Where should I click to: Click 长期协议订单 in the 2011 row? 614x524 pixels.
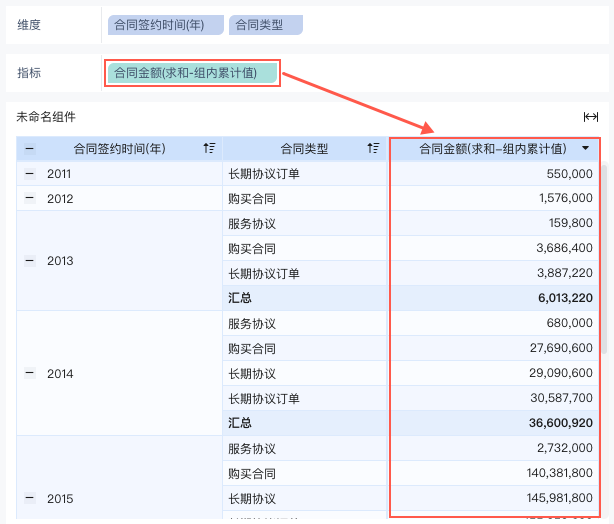[x=264, y=173]
